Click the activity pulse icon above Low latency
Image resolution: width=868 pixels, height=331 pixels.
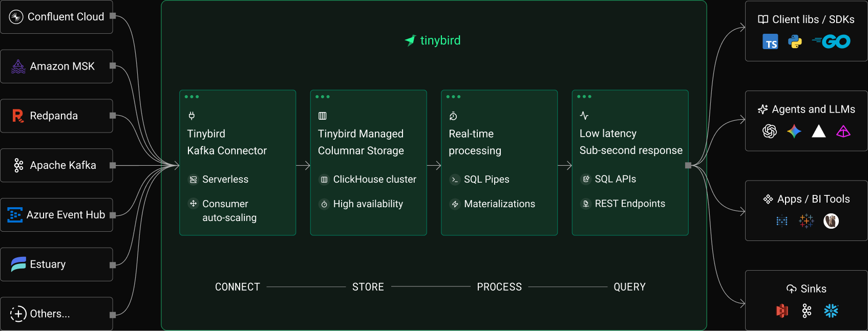tap(584, 116)
